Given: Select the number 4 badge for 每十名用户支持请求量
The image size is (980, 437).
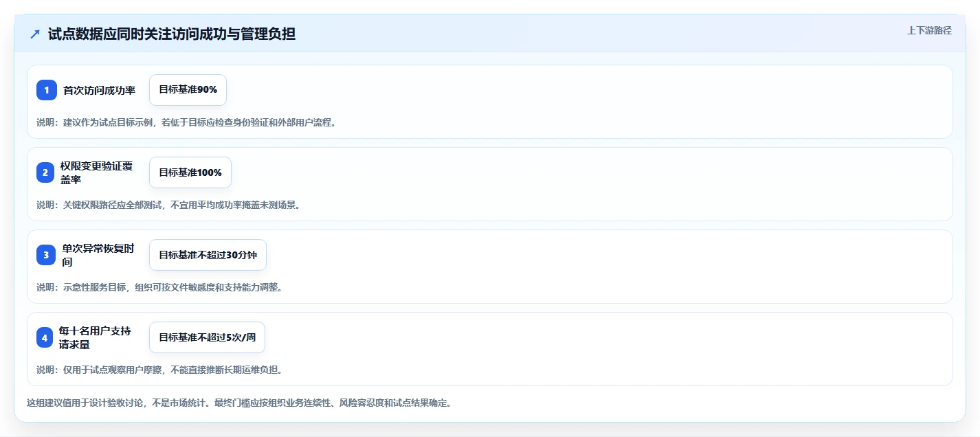Looking at the screenshot, I should tap(45, 337).
